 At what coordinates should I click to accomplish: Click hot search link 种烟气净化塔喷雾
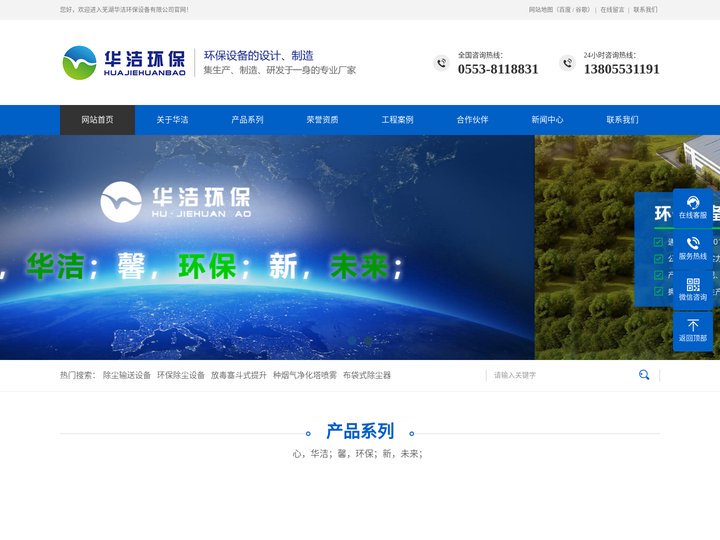tap(305, 375)
